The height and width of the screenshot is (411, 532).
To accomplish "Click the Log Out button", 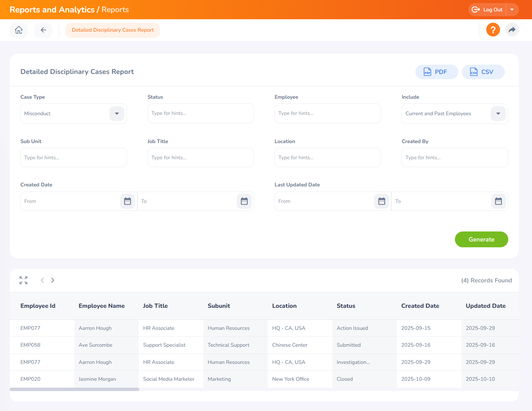I will [x=488, y=9].
